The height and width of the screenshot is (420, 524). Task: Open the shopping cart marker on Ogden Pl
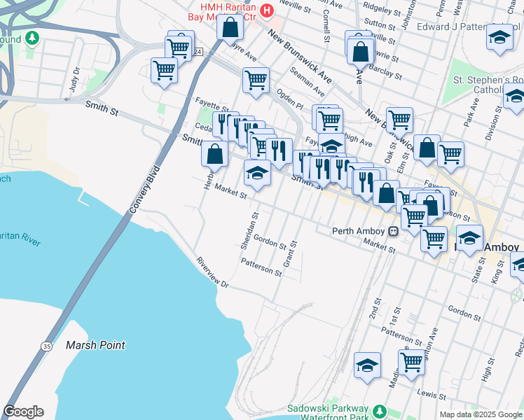coord(256,80)
